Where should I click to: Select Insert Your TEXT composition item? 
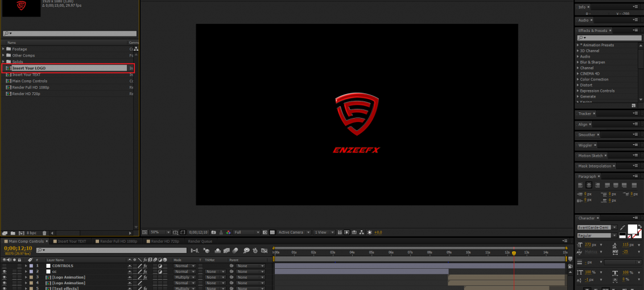click(26, 75)
